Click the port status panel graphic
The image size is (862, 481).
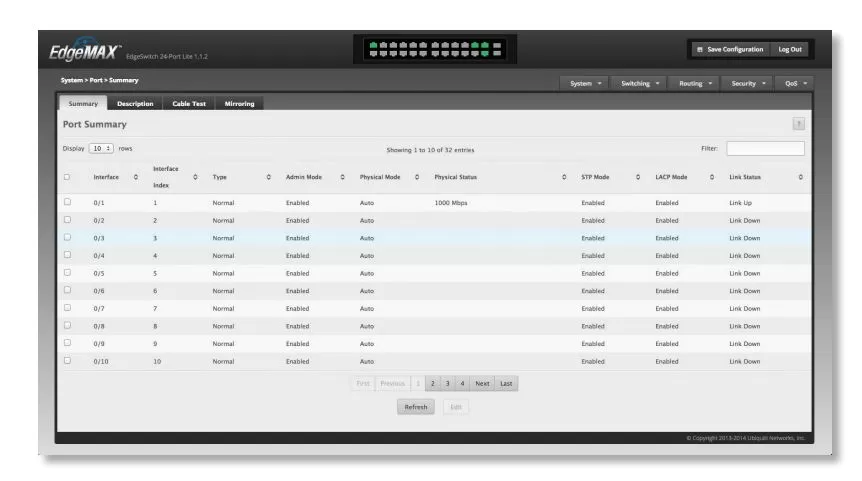pyautogui.click(x=435, y=49)
